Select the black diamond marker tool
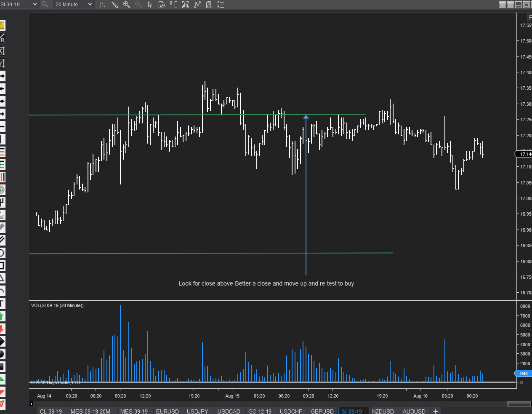The image size is (532, 414). tap(2, 341)
